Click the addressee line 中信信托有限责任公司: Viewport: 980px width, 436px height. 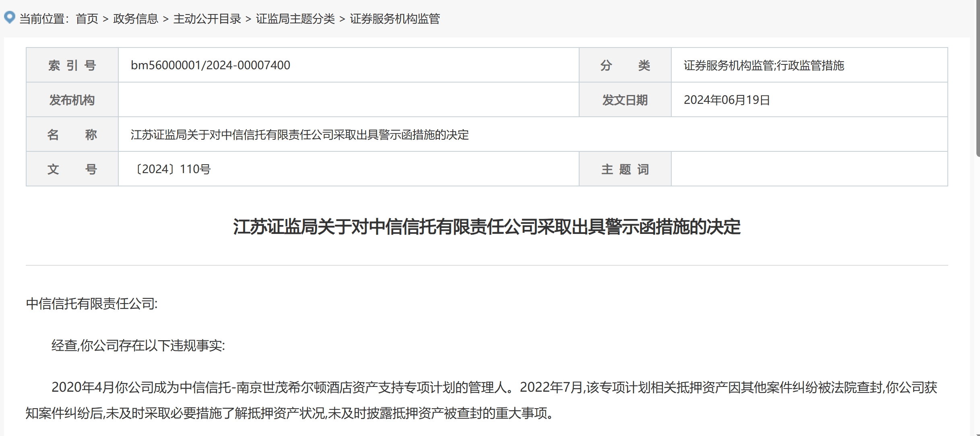(92, 304)
